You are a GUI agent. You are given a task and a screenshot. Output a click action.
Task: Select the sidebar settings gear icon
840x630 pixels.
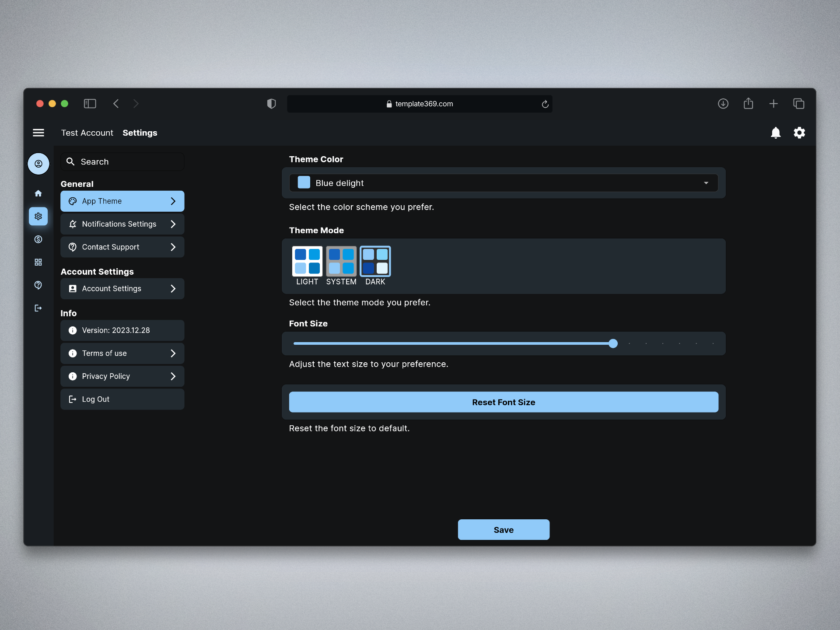[38, 216]
